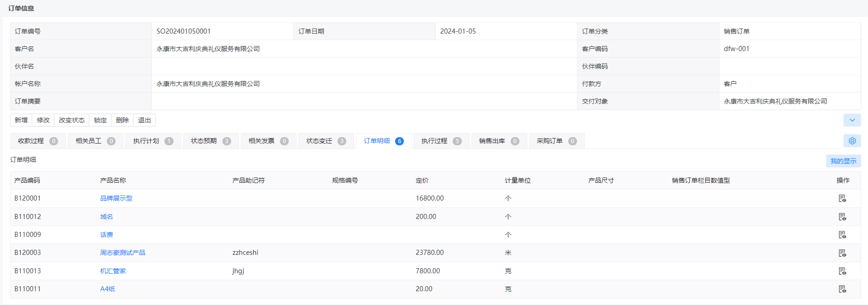Click the 修改 button
868x305 pixels.
(x=43, y=120)
